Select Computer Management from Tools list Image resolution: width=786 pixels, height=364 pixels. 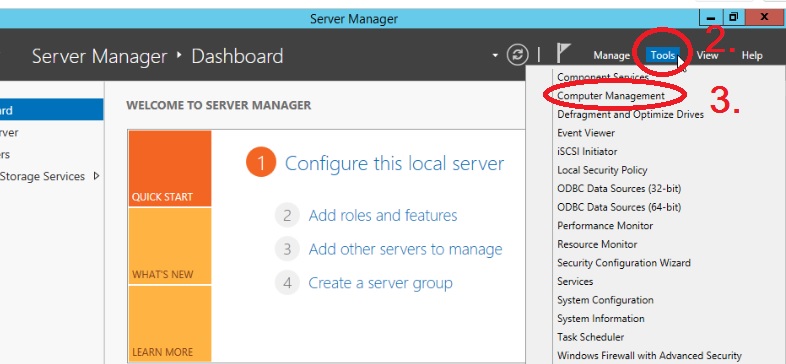(x=611, y=95)
